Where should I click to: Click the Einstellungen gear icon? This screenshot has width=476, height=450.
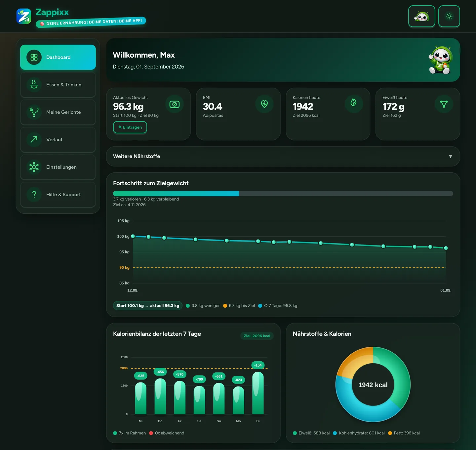(x=34, y=167)
